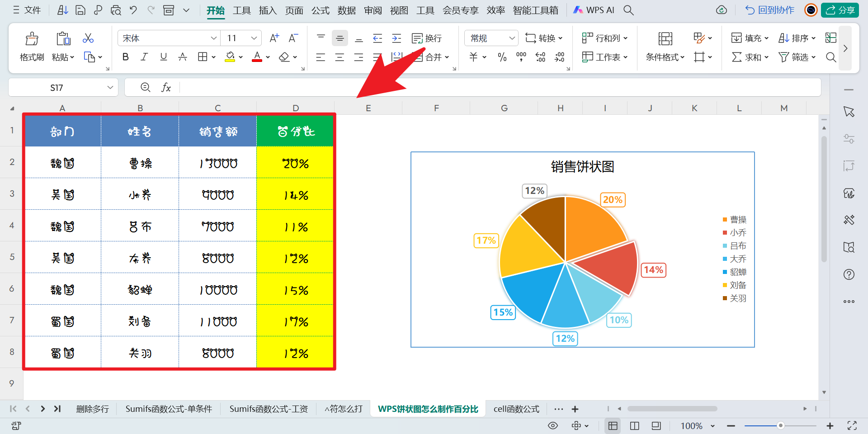Click the search icon beside WPS AI

pos(628,10)
